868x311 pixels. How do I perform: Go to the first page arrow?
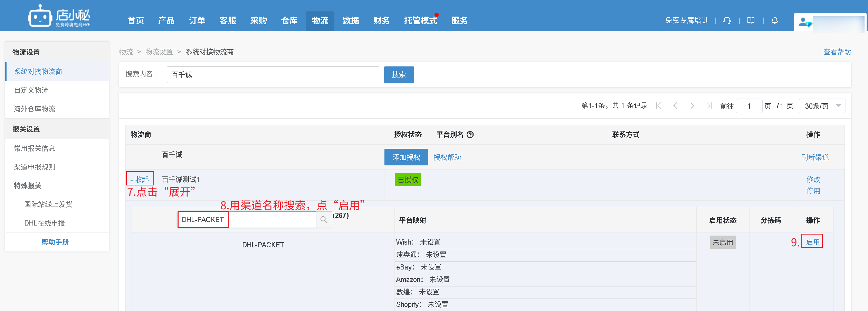658,106
